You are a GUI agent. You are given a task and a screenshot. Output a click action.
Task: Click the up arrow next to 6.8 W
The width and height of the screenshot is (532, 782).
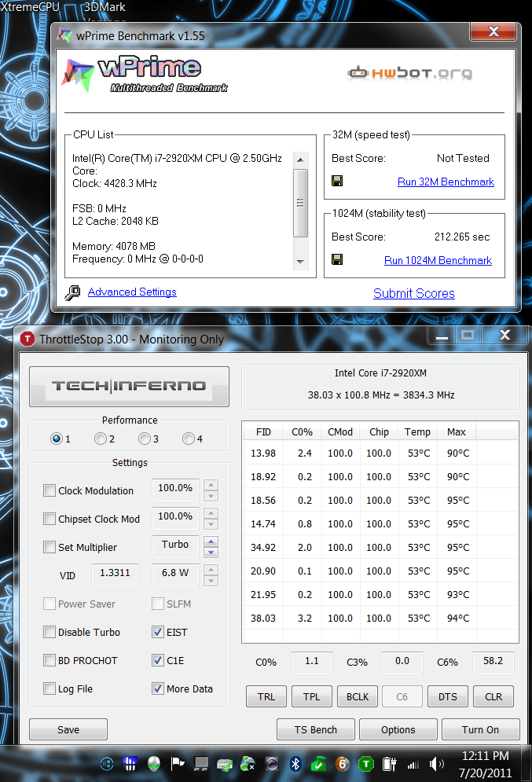pyautogui.click(x=211, y=570)
